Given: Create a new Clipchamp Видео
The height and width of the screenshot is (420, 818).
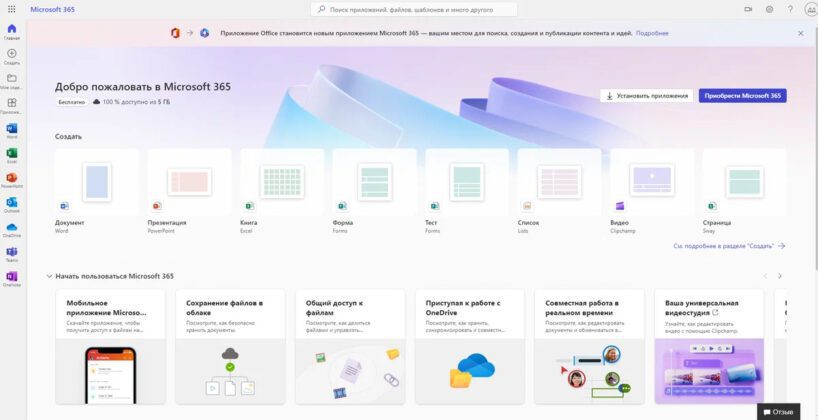Looking at the screenshot, I should (x=652, y=191).
